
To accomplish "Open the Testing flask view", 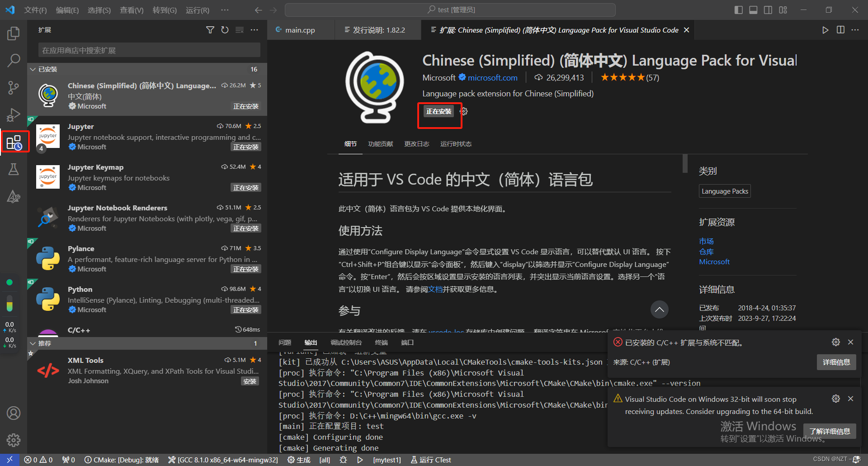I will click(x=14, y=169).
